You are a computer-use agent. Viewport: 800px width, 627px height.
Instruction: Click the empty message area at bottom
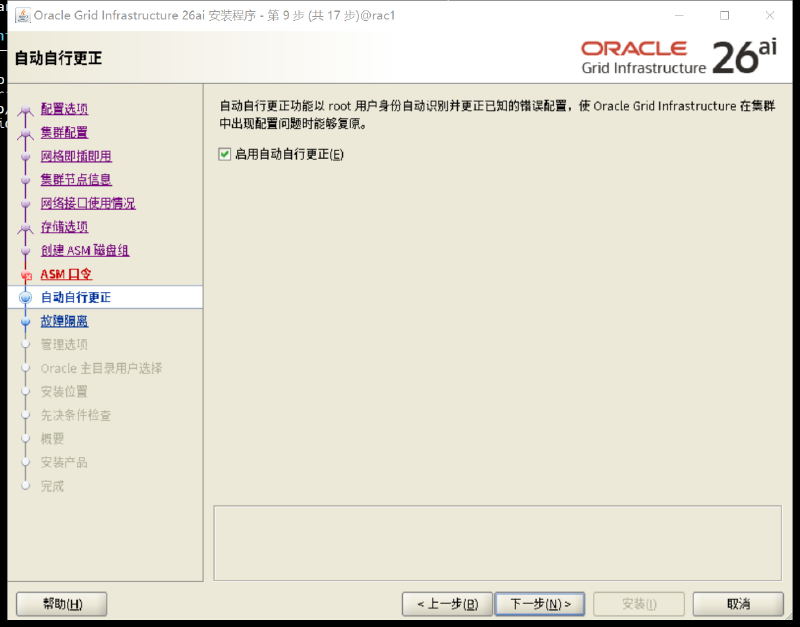pos(497,543)
